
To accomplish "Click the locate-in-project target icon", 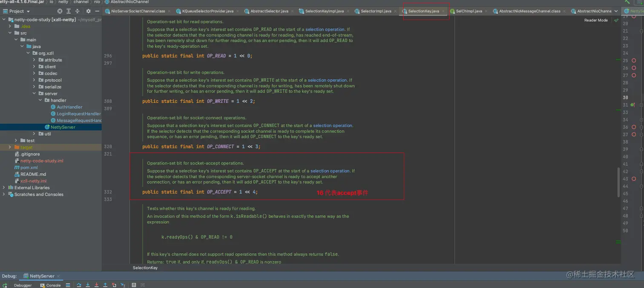I will click(x=60, y=11).
